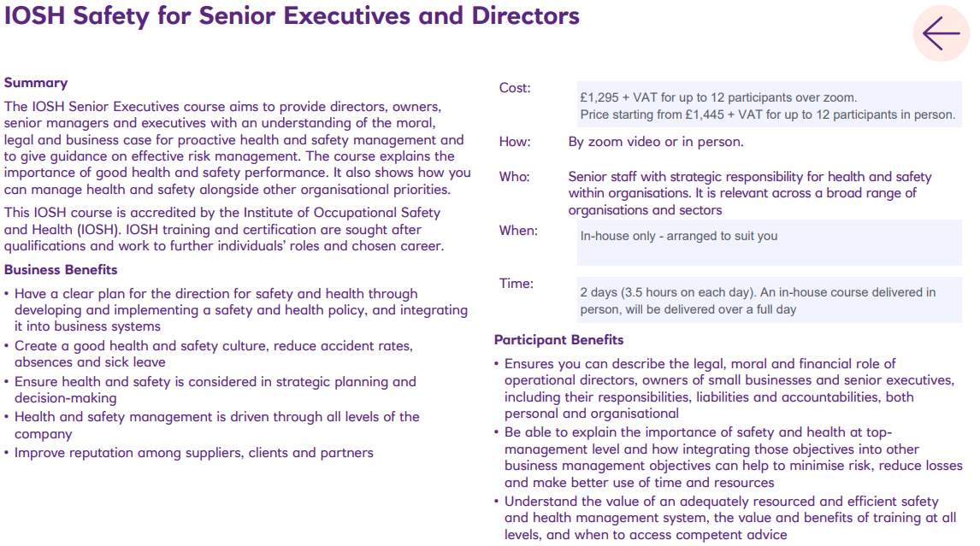Click the bullet about strategic planning decision-making

210,389
